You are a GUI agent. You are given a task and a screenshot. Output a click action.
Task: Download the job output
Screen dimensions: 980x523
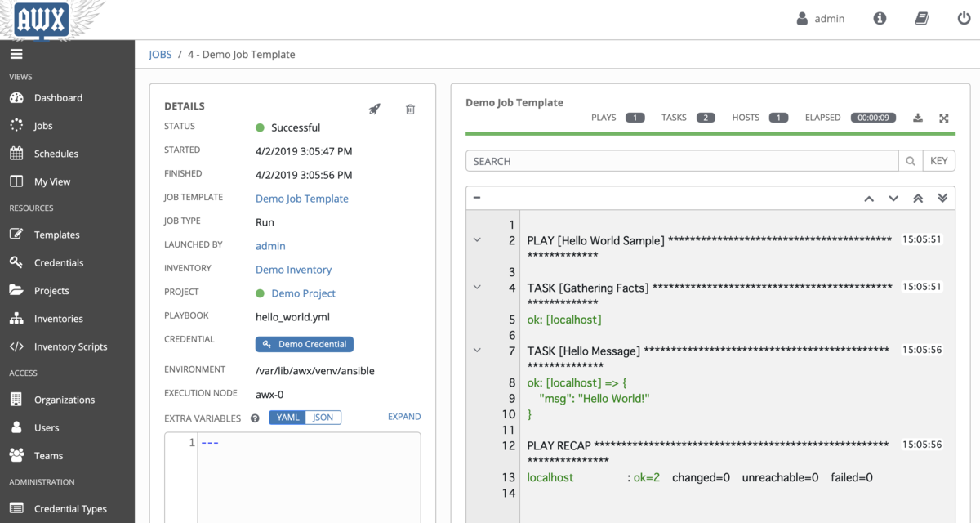pos(918,118)
